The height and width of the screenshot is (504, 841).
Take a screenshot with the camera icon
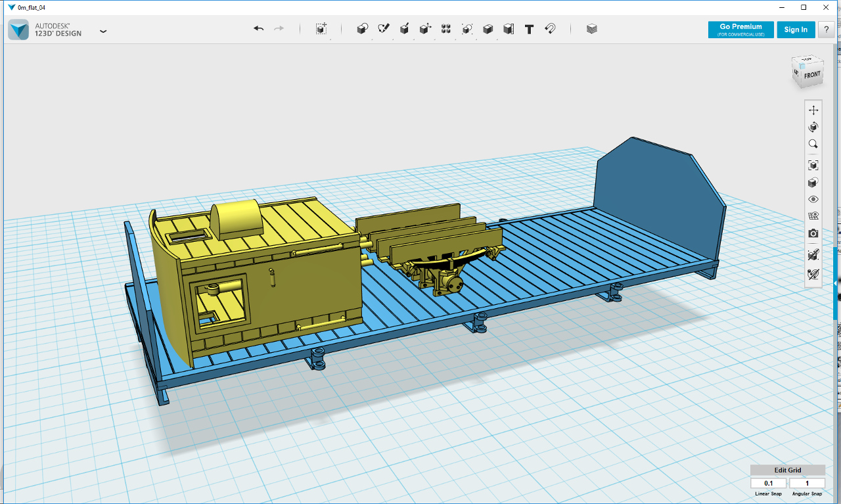813,233
